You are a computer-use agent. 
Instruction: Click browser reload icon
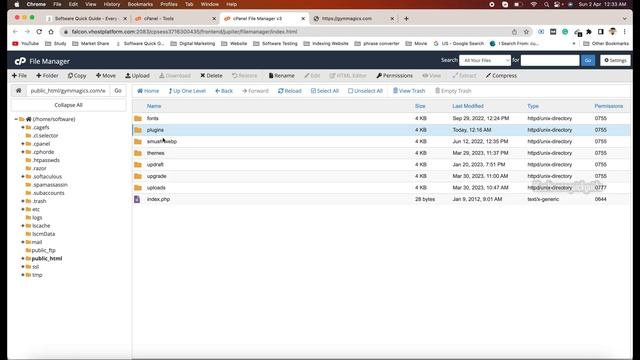click(x=39, y=32)
